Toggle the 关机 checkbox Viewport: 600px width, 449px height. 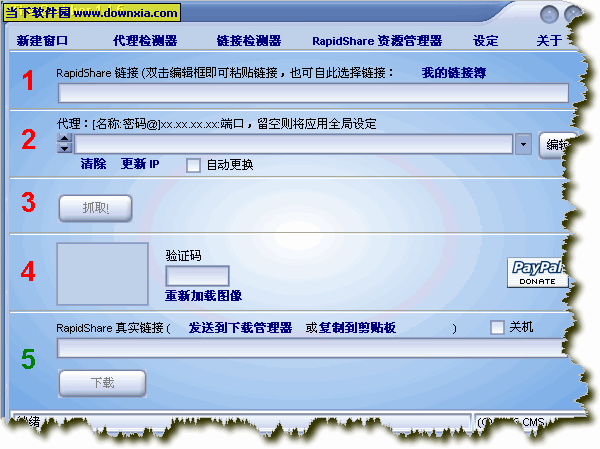pos(497,328)
